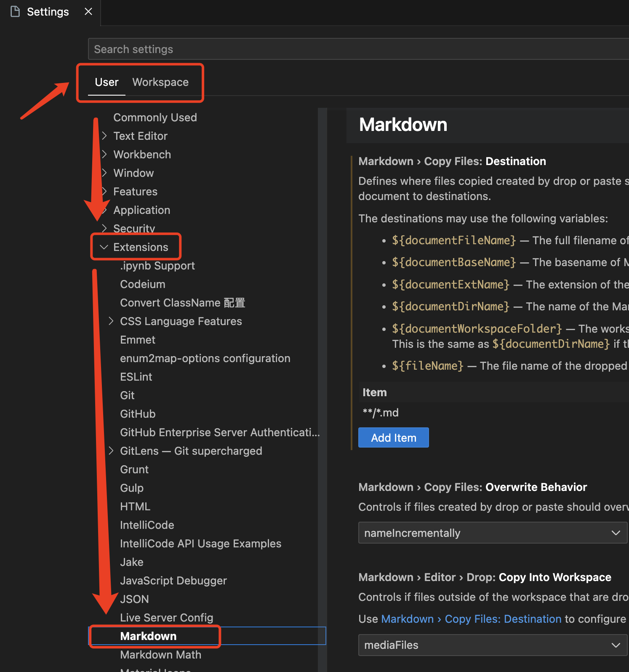629x672 pixels.
Task: Expand the Window section chevron
Action: coord(104,173)
